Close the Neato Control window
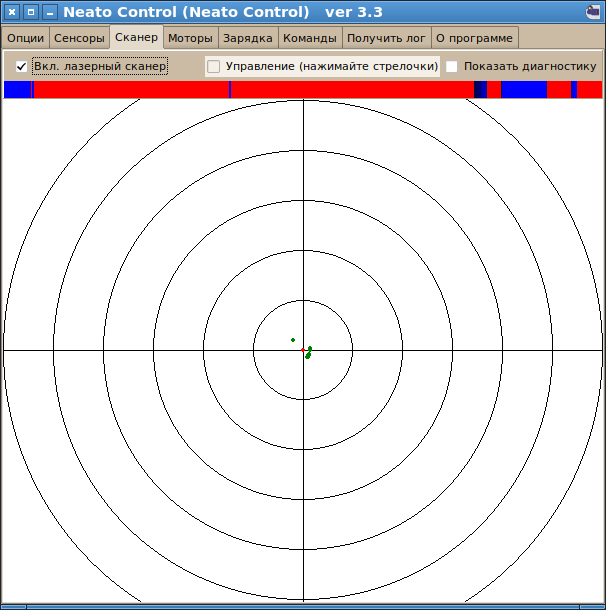 (x=12, y=12)
